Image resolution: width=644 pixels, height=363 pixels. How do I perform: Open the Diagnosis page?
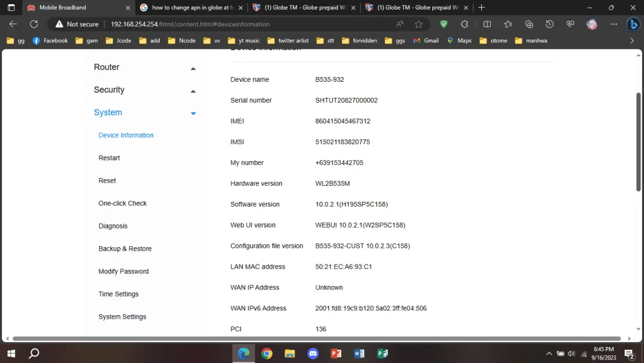[x=113, y=226]
